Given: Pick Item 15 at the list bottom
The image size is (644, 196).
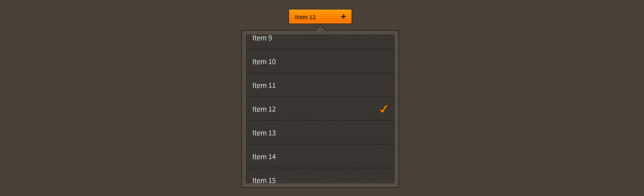Looking at the screenshot, I should [320, 176].
